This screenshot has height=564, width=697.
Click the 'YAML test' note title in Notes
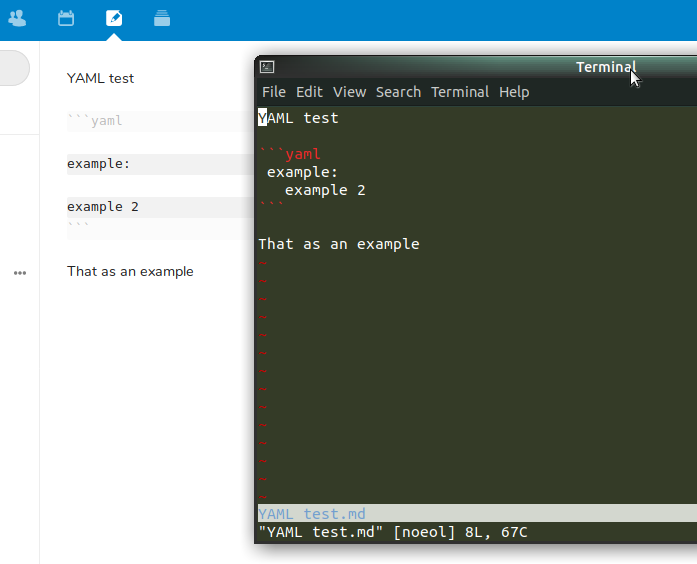(x=100, y=78)
